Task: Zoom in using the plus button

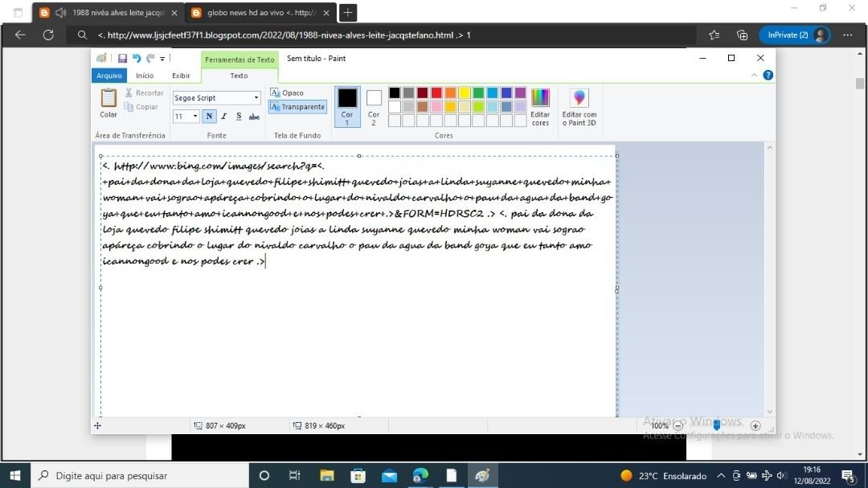Action: tap(755, 426)
